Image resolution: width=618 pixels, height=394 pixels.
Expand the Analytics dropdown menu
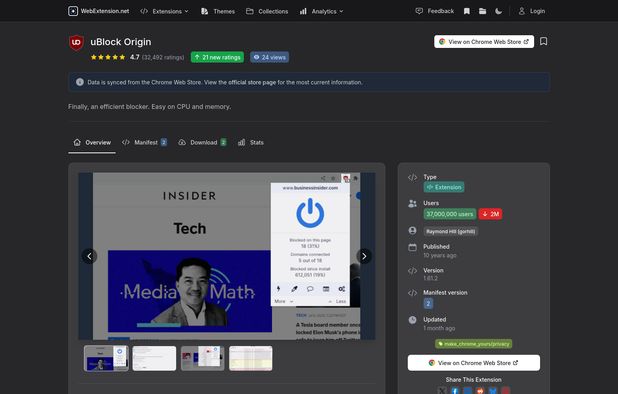(x=321, y=11)
